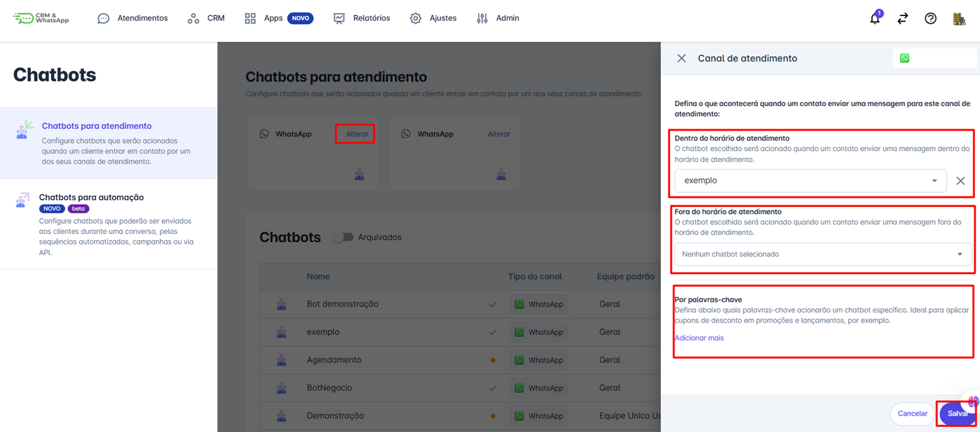Open the company building icon
Image resolution: width=980 pixels, height=432 pixels.
(960, 19)
